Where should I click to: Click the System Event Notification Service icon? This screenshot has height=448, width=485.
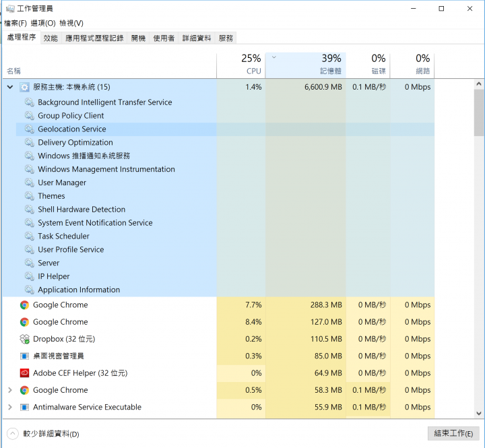point(30,222)
